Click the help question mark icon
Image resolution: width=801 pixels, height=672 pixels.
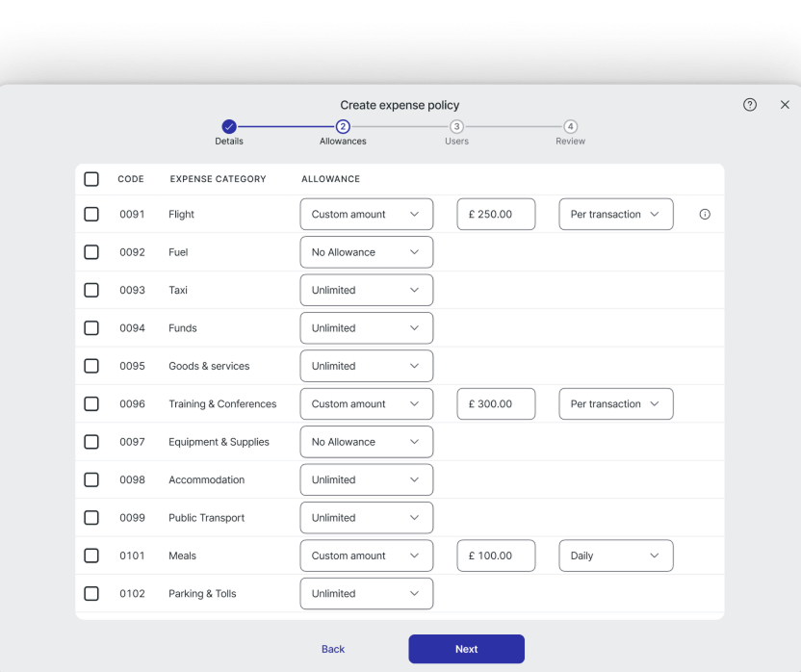click(750, 105)
